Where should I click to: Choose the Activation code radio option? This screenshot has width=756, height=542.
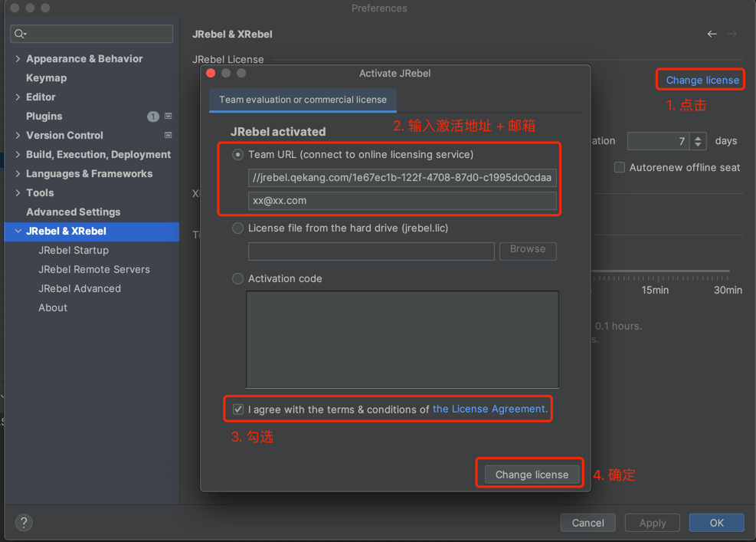click(238, 279)
